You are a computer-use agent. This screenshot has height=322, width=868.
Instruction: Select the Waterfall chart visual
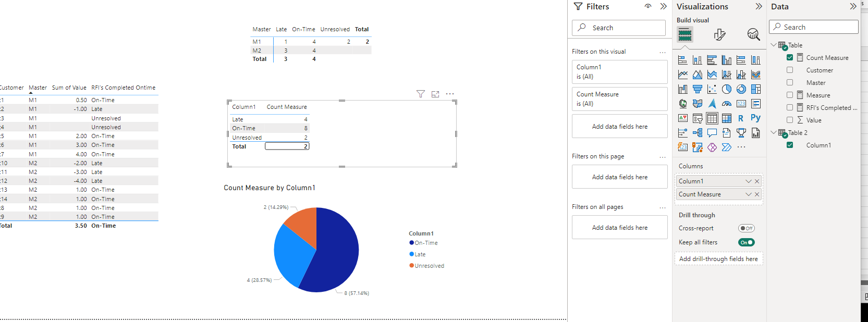coord(682,89)
